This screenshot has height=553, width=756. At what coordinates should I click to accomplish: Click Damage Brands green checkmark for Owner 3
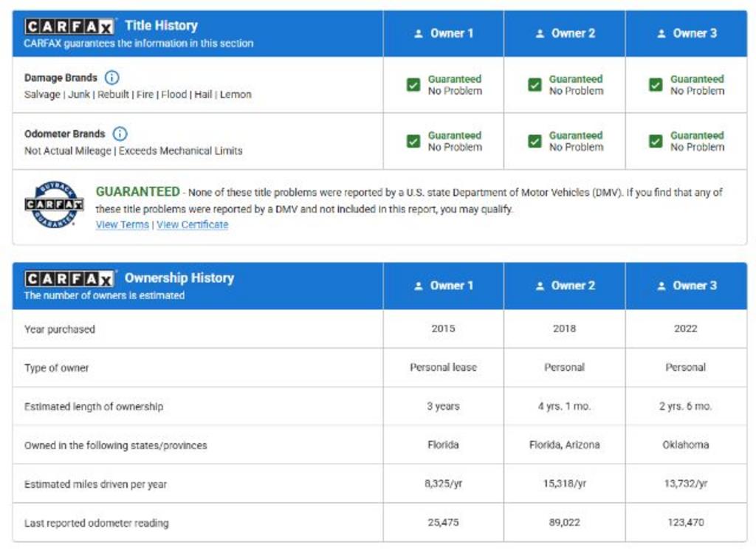coord(656,85)
